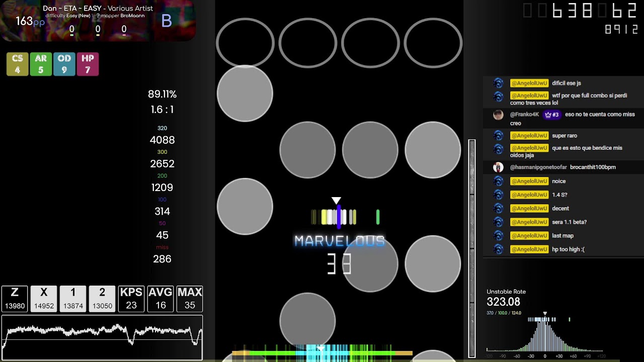Screen dimensions: 644x362
Task: Click the MAX 35 counter box
Action: tap(190, 299)
